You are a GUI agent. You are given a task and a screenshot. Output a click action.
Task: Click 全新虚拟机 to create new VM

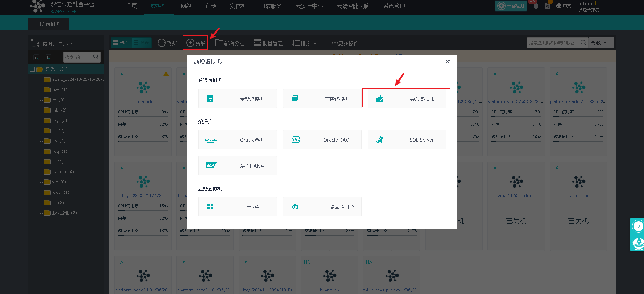point(237,99)
